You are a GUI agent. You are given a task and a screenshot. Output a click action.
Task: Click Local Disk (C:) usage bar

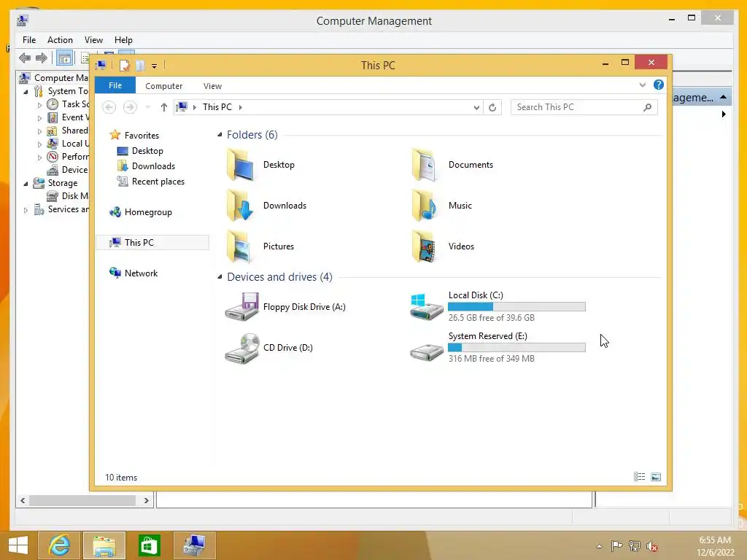[516, 307]
